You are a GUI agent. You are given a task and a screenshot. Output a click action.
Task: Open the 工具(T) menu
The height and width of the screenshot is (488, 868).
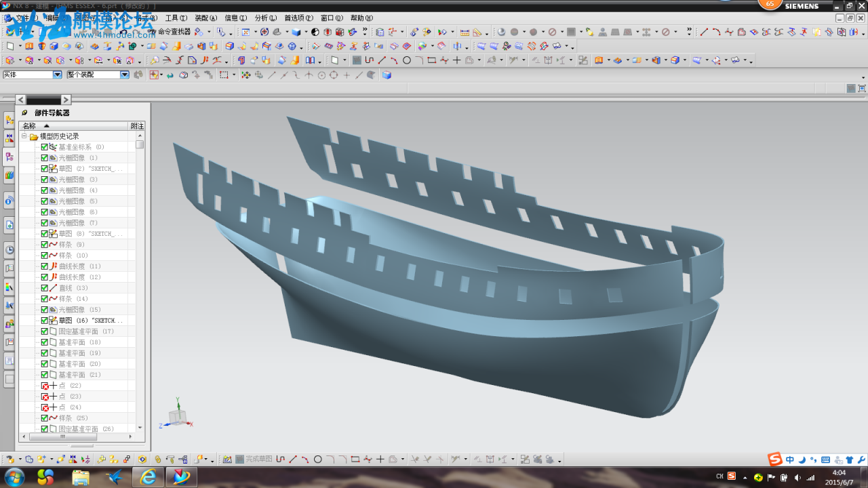click(176, 18)
